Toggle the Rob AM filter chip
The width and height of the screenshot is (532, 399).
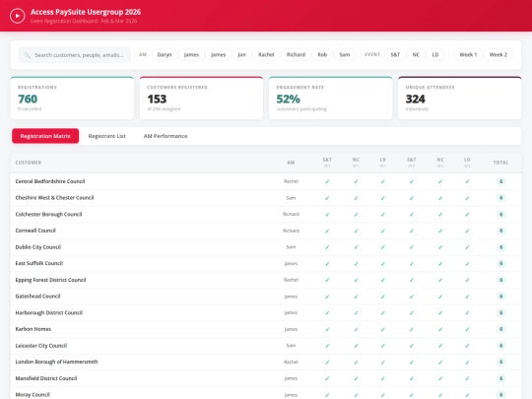tap(322, 54)
